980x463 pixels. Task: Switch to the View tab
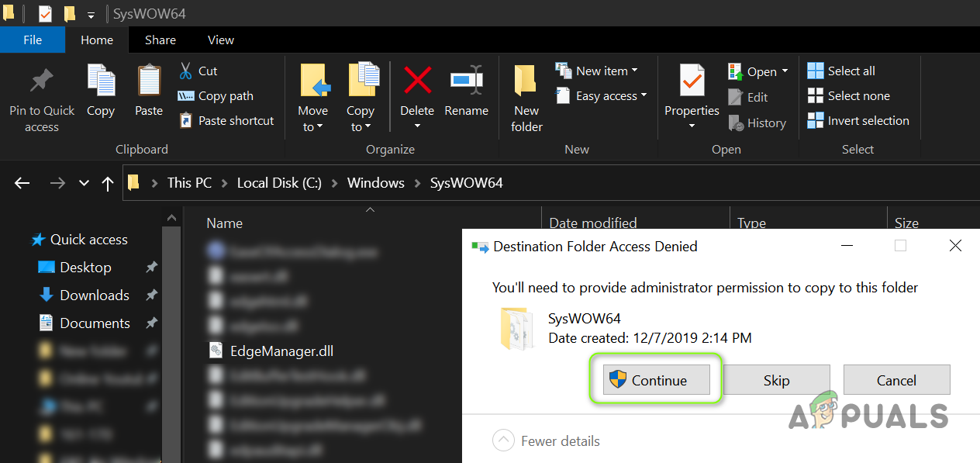221,40
